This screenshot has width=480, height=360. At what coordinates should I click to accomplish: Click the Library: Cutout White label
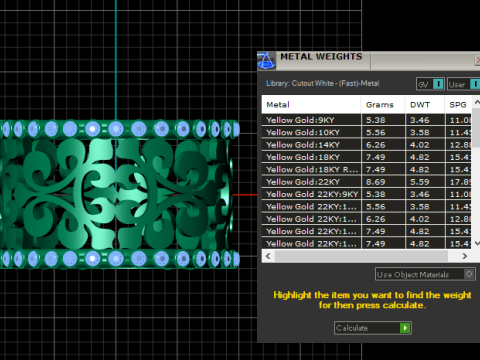click(x=322, y=83)
